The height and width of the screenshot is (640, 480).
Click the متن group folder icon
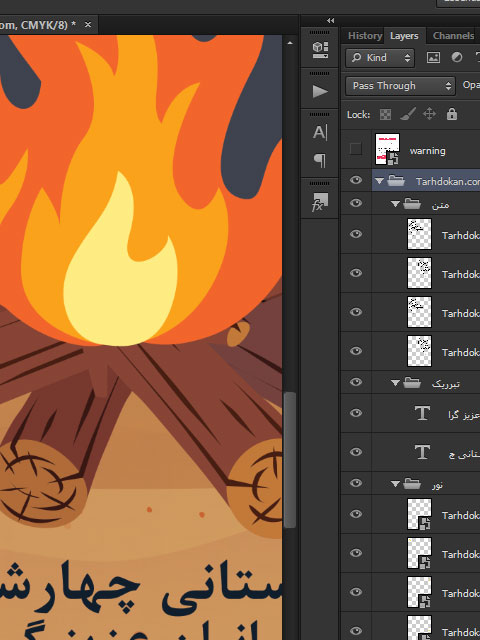point(412,203)
